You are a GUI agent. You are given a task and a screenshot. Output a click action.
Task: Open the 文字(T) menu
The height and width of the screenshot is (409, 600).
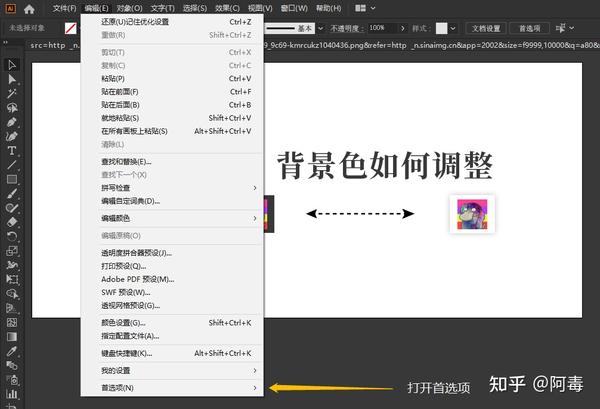click(163, 8)
